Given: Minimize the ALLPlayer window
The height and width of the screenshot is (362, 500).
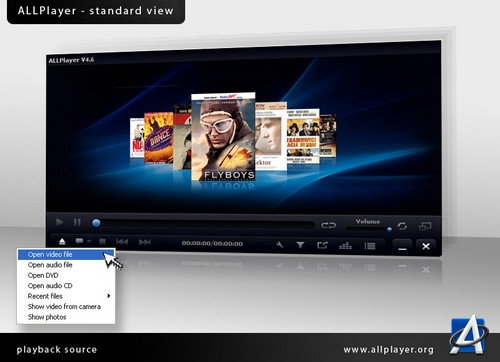Looking at the screenshot, I should pyautogui.click(x=402, y=247).
